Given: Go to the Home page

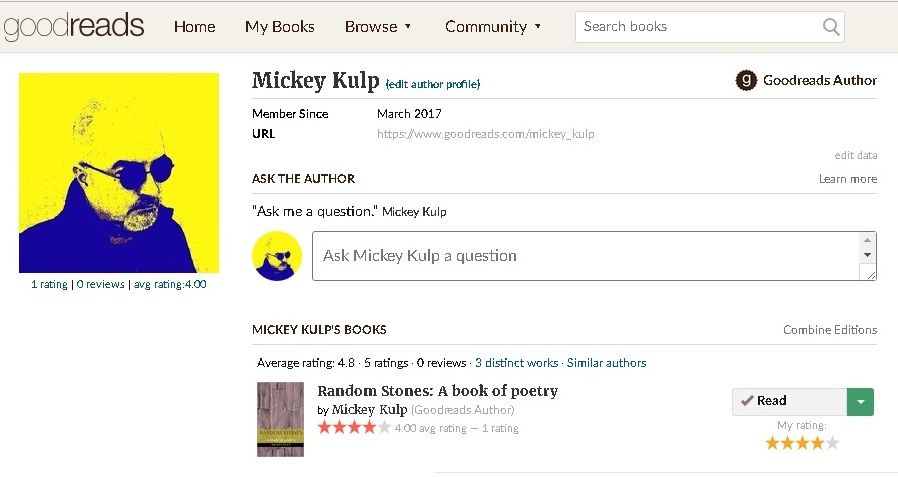Looking at the screenshot, I should [194, 27].
